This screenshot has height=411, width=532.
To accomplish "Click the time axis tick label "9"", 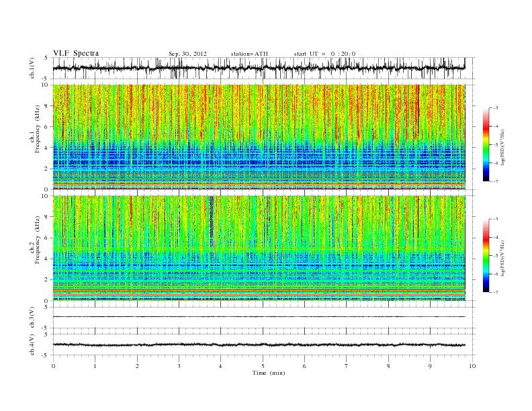I will click(x=430, y=366).
